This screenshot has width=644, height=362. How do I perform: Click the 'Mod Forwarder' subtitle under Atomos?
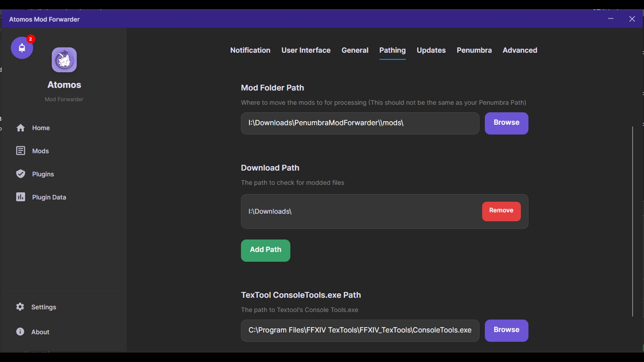coord(64,99)
